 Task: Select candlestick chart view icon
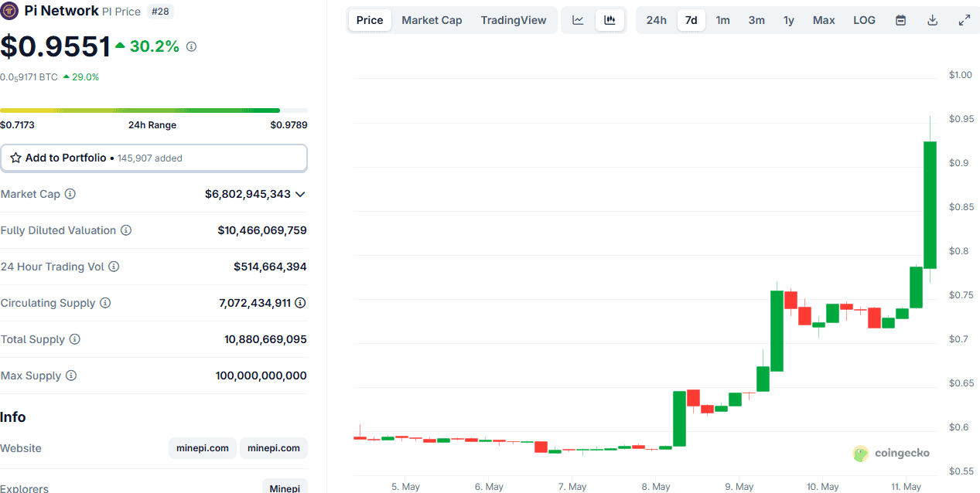click(610, 20)
